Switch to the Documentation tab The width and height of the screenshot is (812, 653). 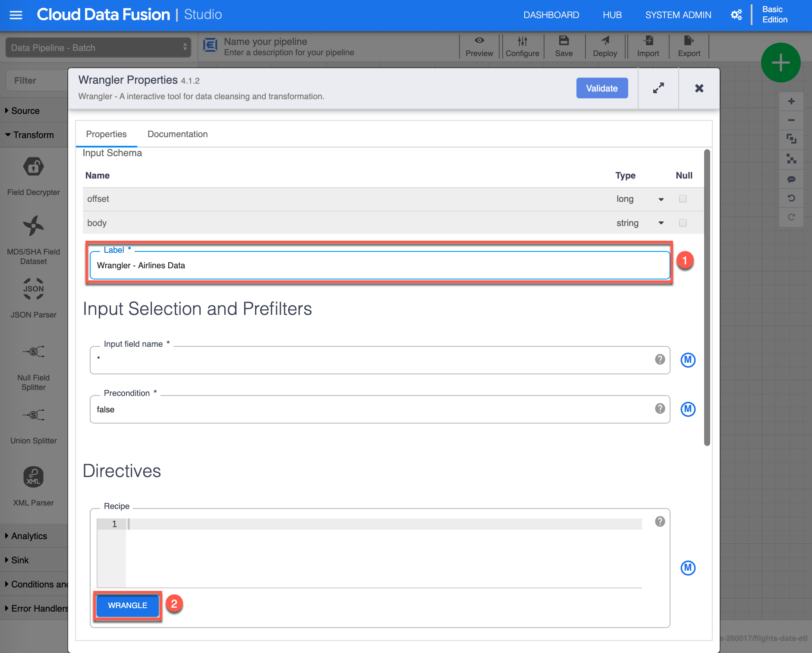(177, 134)
